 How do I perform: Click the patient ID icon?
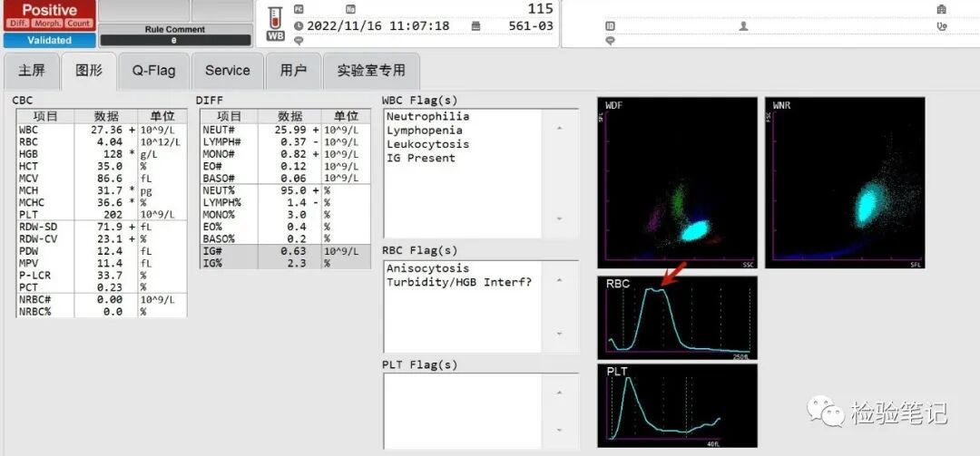pos(610,26)
